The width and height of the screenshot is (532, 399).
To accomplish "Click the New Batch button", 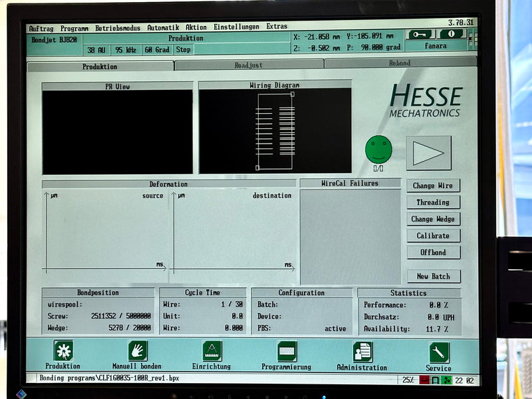I will pyautogui.click(x=434, y=276).
